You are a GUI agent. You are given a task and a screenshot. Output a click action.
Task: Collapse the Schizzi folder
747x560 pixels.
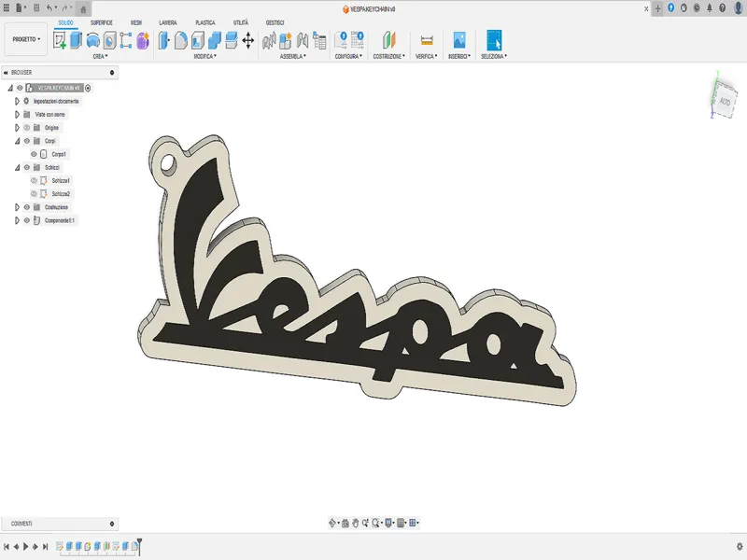pyautogui.click(x=17, y=167)
